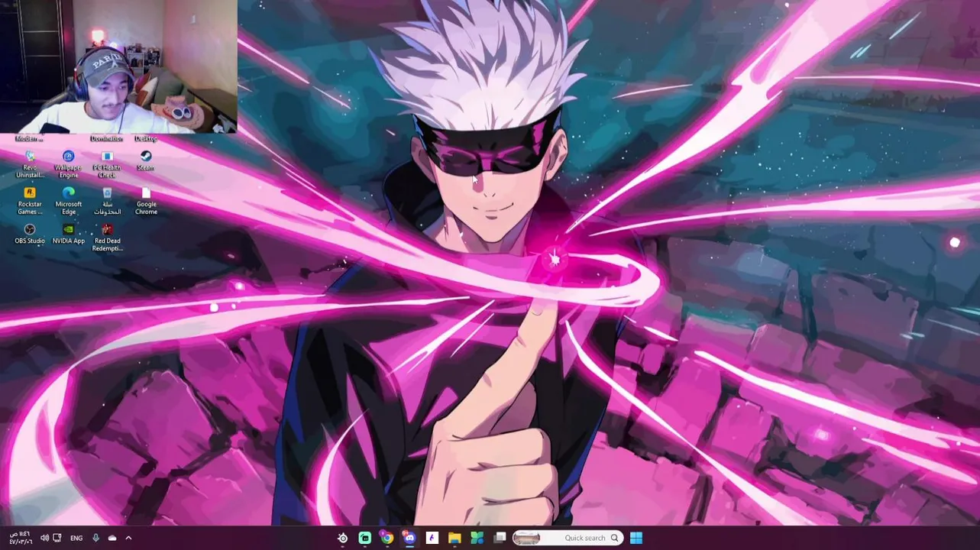Open SteelSeries app in taskbar
The width and height of the screenshot is (980, 550).
343,538
